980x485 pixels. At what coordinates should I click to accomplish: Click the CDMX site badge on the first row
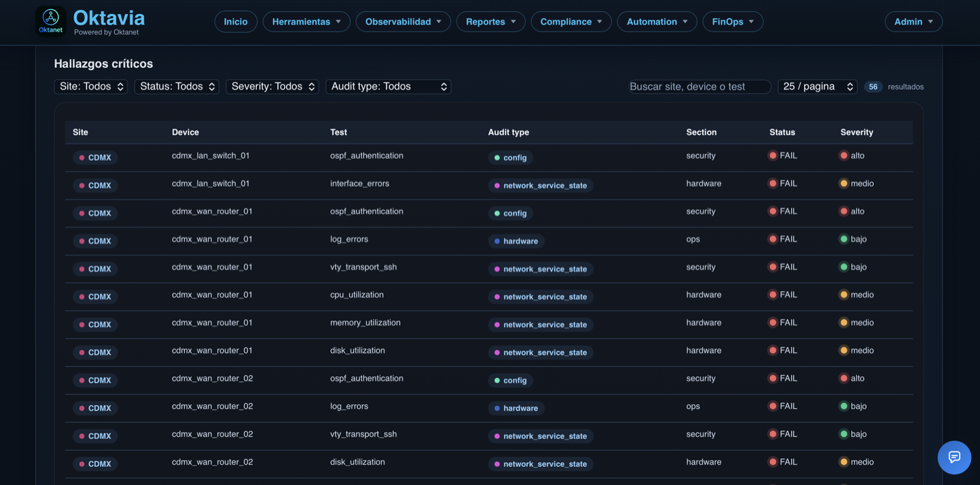click(x=94, y=157)
